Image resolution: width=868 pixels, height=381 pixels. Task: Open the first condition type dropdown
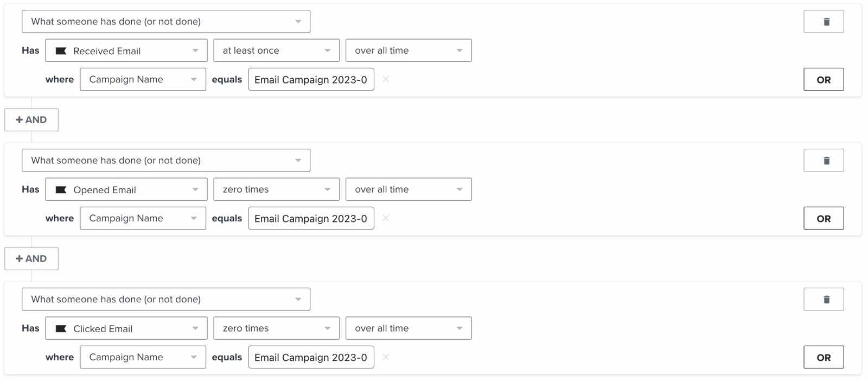166,22
